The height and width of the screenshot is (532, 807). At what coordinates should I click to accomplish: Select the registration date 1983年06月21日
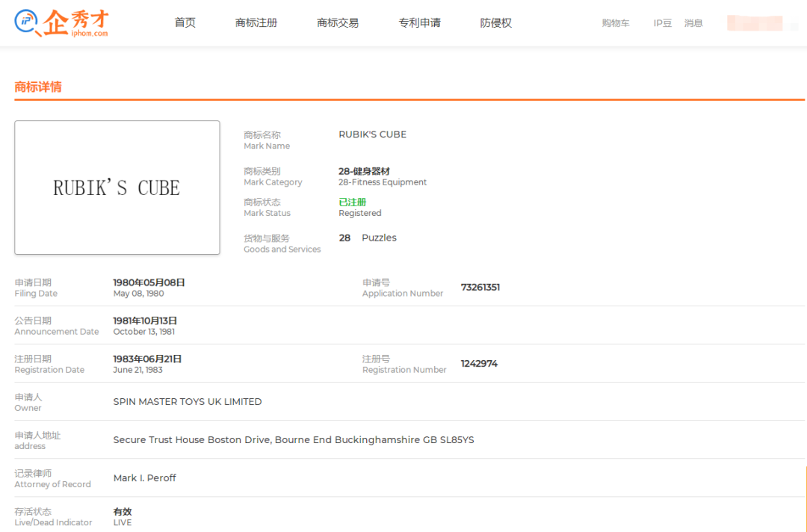pyautogui.click(x=147, y=359)
